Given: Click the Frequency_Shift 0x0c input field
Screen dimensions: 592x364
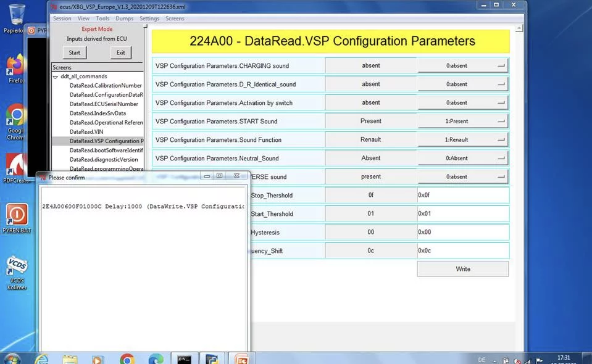Looking at the screenshot, I should point(463,250).
